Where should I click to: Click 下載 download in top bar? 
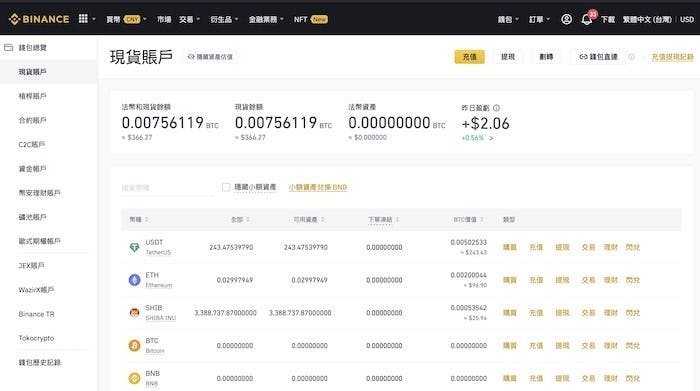pos(608,19)
